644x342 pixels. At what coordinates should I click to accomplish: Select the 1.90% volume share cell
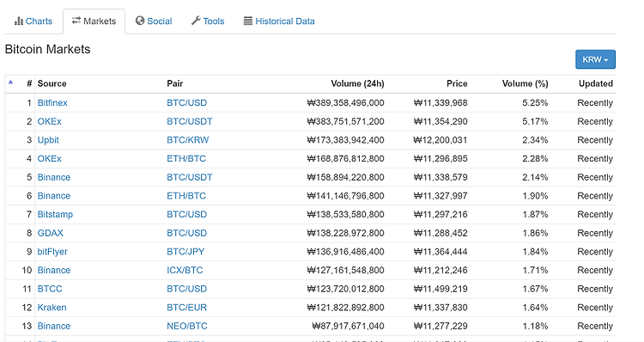(x=535, y=196)
